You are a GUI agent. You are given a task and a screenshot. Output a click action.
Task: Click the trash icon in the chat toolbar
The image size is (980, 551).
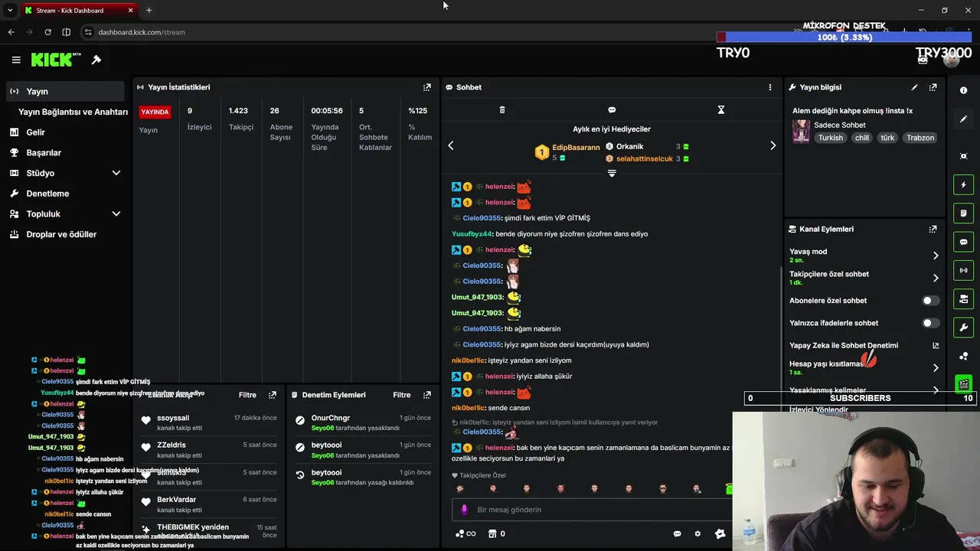[502, 110]
